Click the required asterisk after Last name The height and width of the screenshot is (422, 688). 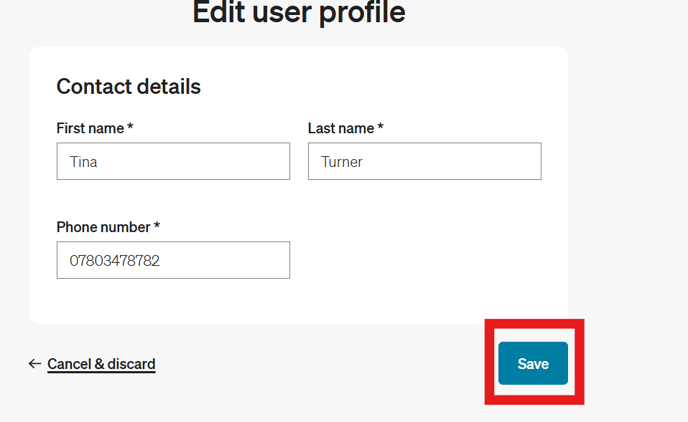click(x=380, y=126)
